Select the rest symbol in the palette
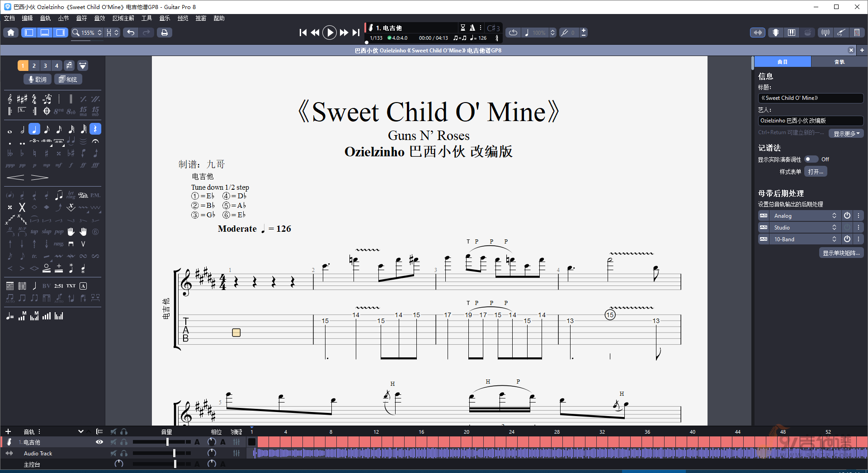 [x=95, y=130]
